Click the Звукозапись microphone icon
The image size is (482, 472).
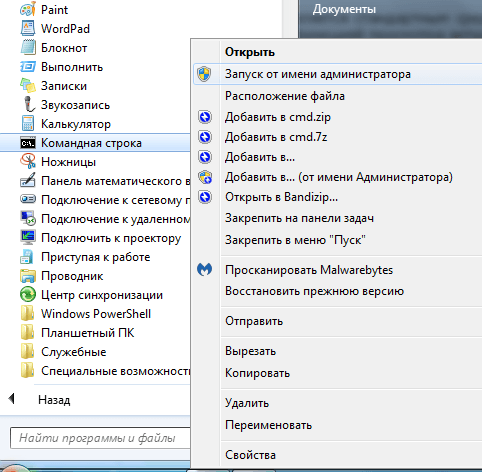29,104
